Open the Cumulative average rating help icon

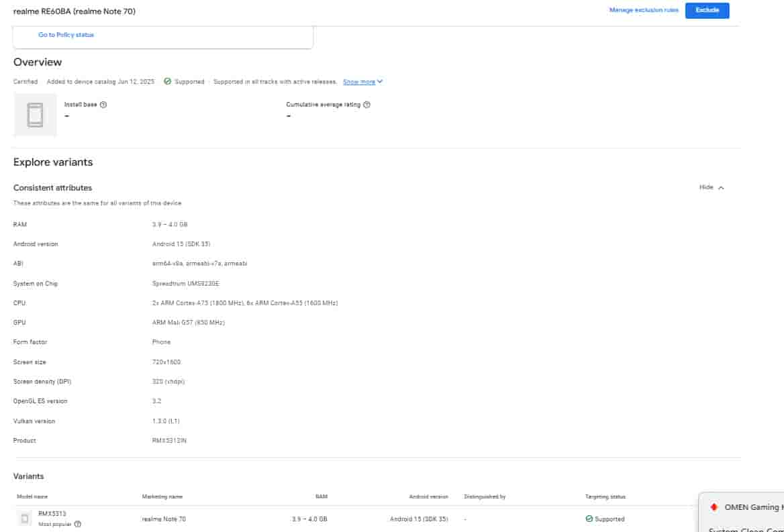367,105
